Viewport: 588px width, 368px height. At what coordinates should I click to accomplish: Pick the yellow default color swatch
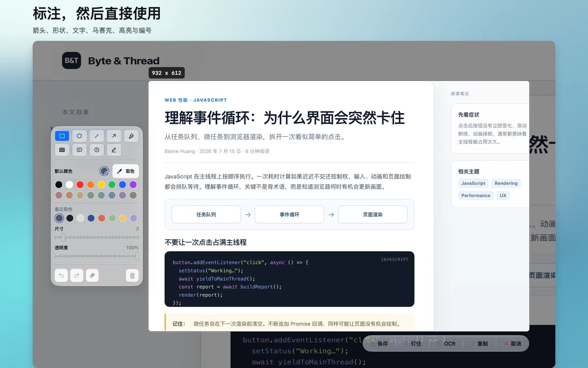pos(101,184)
